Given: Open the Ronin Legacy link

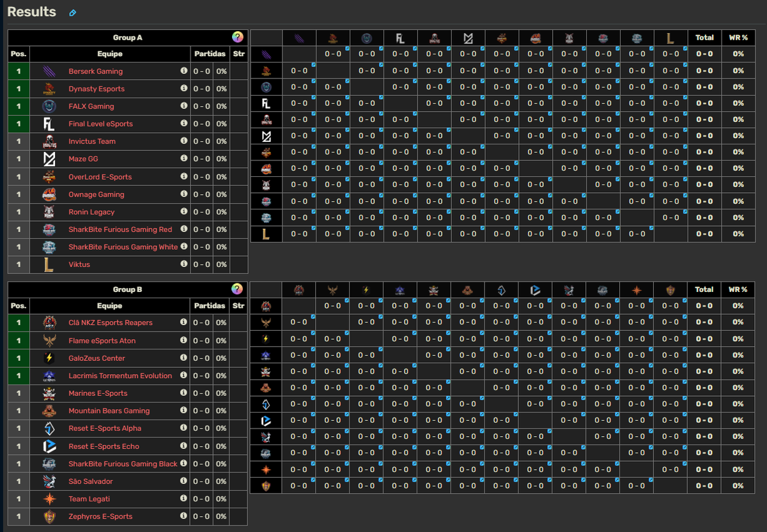Looking at the screenshot, I should coord(92,212).
